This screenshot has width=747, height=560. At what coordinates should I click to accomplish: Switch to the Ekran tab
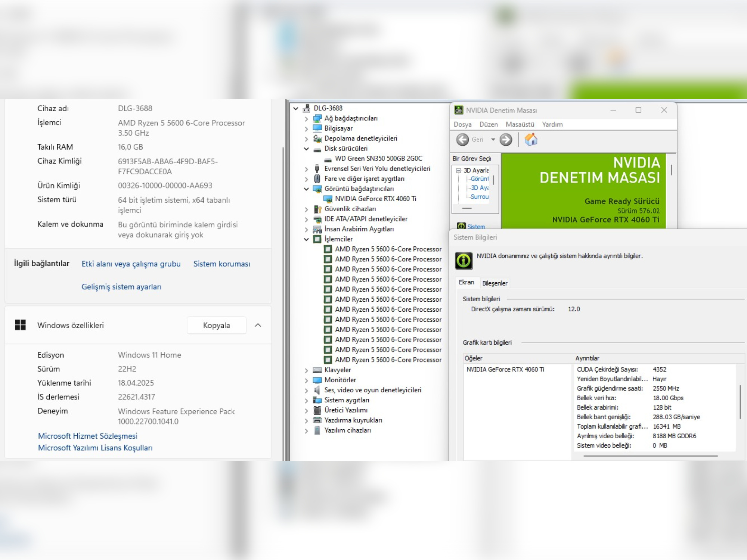(467, 282)
